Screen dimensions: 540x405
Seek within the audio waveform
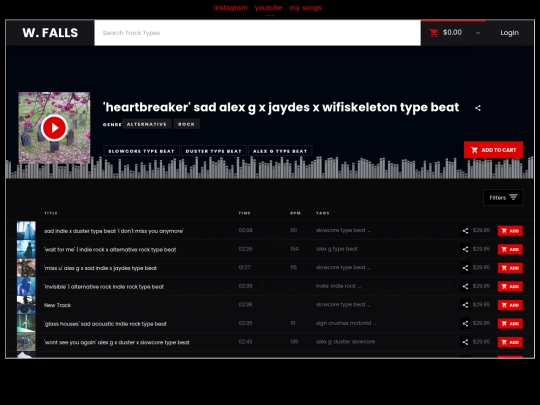click(270, 168)
